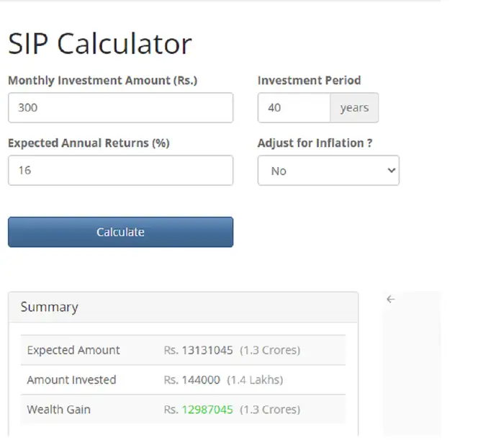Screen dimensions: 504x440
Task: Click the Investment Period label text
Action: (309, 81)
